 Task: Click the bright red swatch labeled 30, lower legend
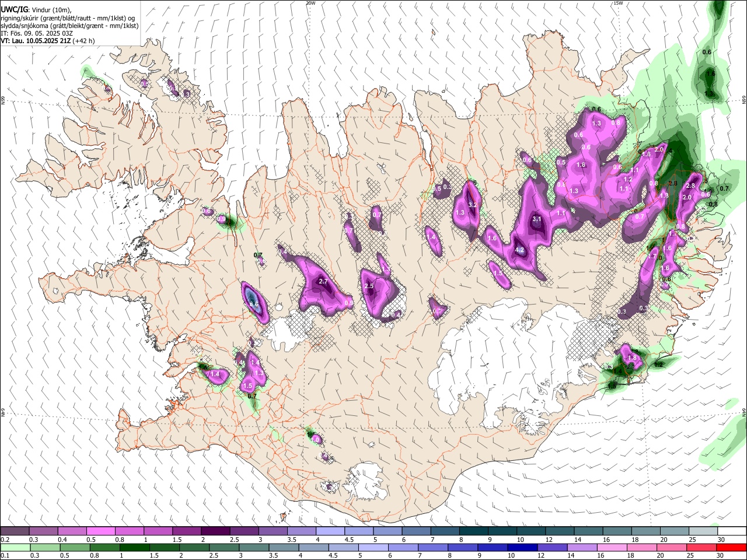click(732, 547)
